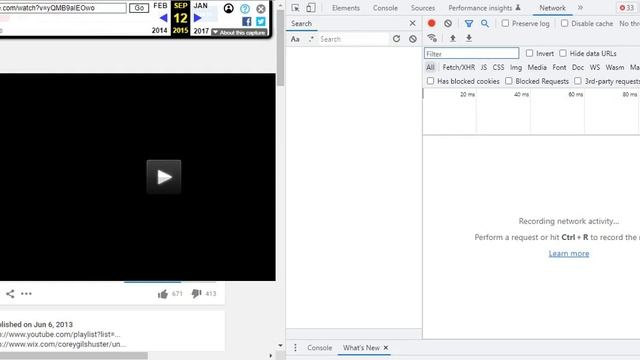Viewport: 640px width, 360px height.
Task: Check Blocked Requests checkbox
Action: [x=509, y=81]
